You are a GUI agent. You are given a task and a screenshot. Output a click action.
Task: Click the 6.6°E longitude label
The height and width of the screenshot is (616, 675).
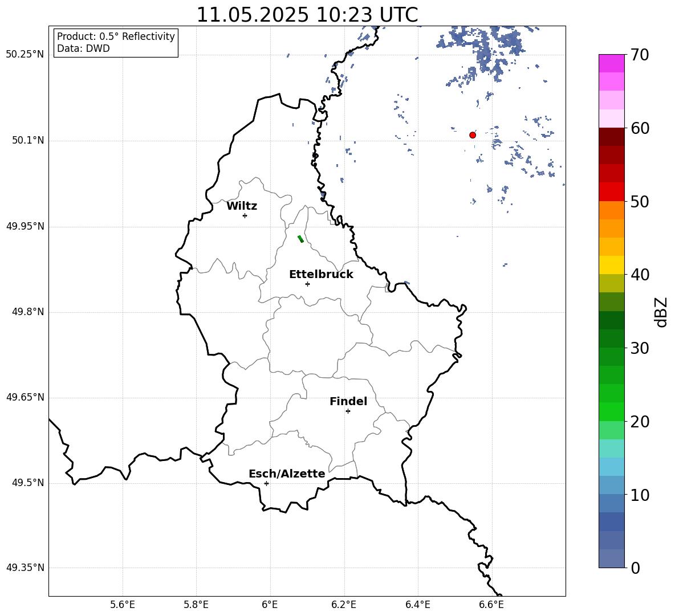491,605
